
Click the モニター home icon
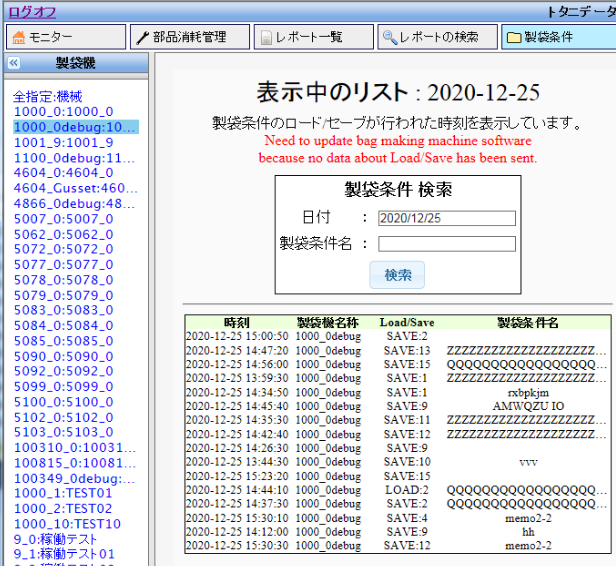tap(18, 37)
